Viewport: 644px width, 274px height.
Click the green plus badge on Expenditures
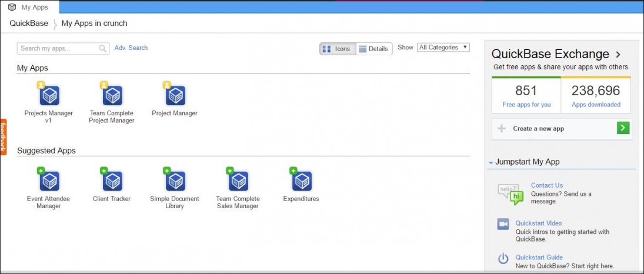coord(293,171)
